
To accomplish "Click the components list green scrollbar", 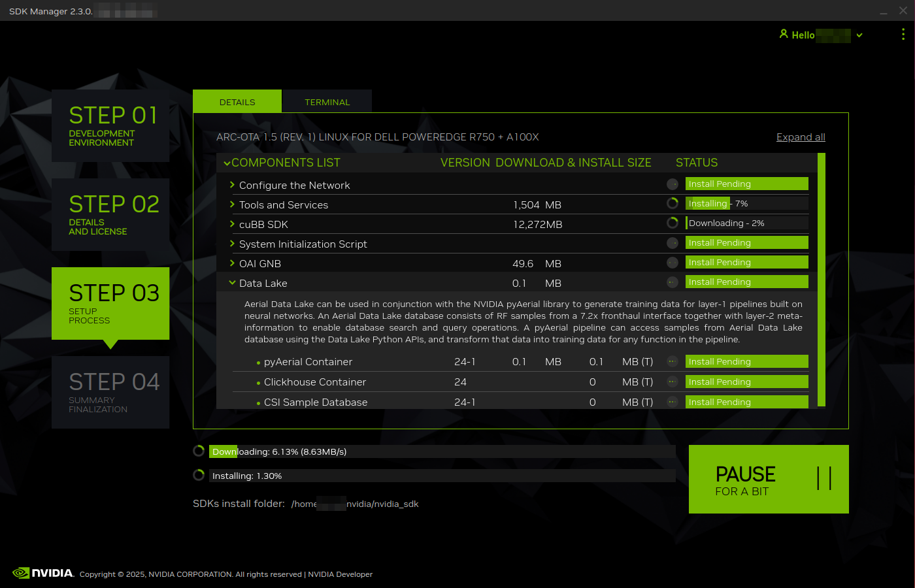I will [x=822, y=280].
